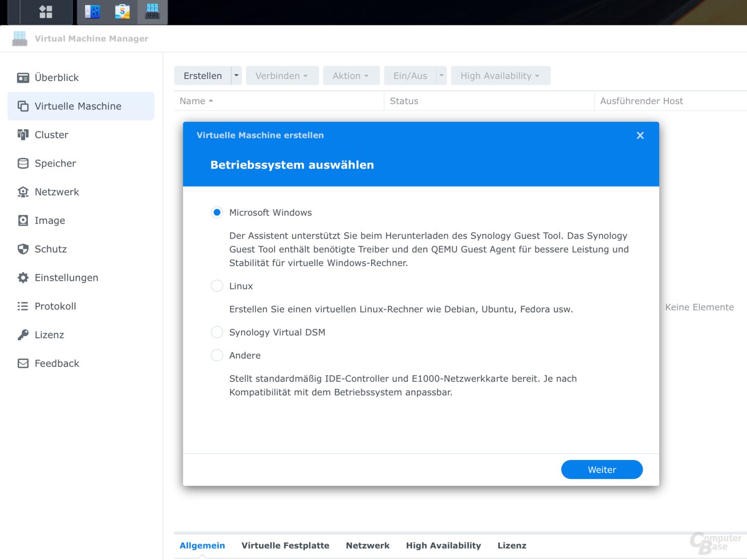Open the Control Panel taskbar icon

point(92,11)
